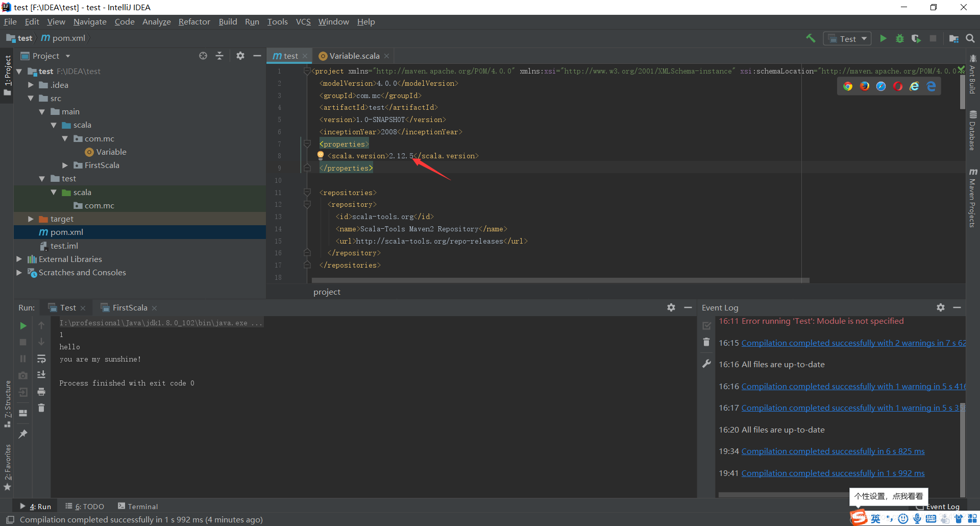980x526 pixels.
Task: Click Event Log button in status bar
Action: click(x=938, y=507)
